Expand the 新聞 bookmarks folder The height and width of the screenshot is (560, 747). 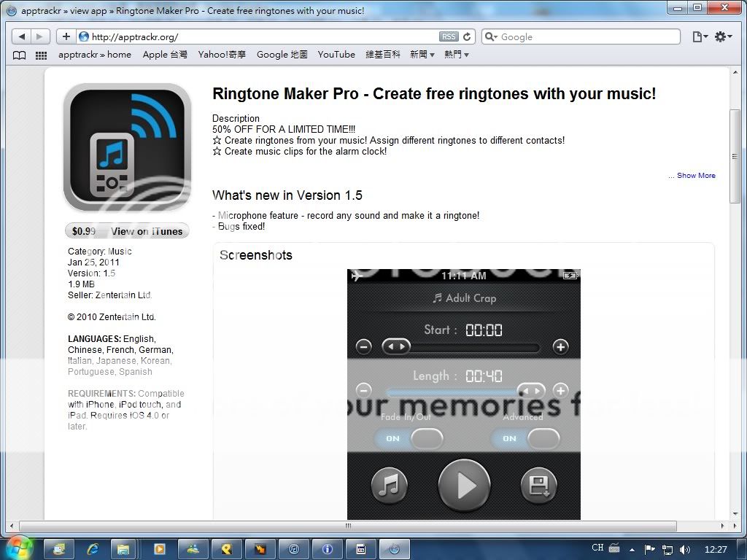(x=422, y=55)
